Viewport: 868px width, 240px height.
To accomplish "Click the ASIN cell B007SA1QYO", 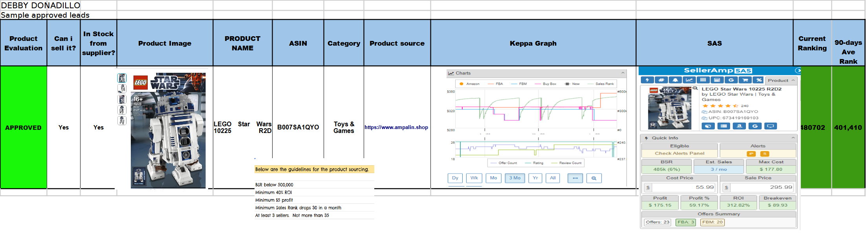I will pyautogui.click(x=298, y=127).
